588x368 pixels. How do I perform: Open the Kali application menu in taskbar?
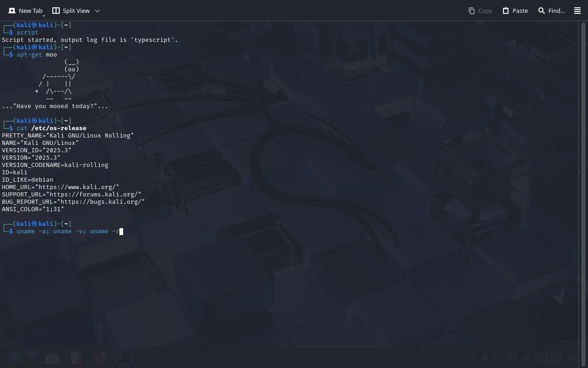15,358
